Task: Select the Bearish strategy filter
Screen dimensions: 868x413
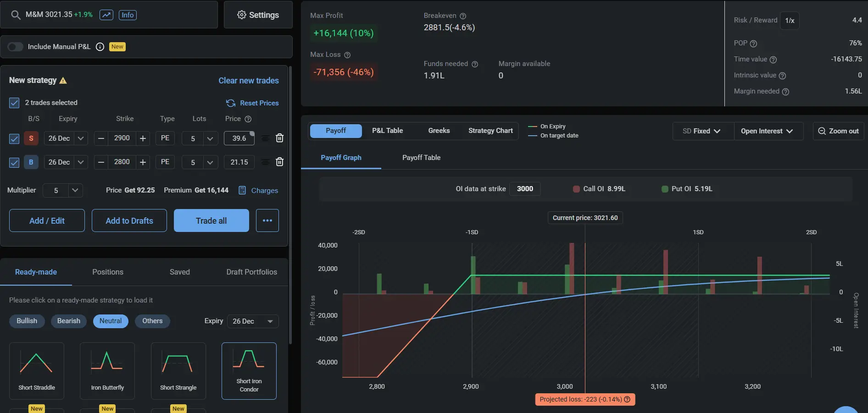Action: (x=69, y=321)
